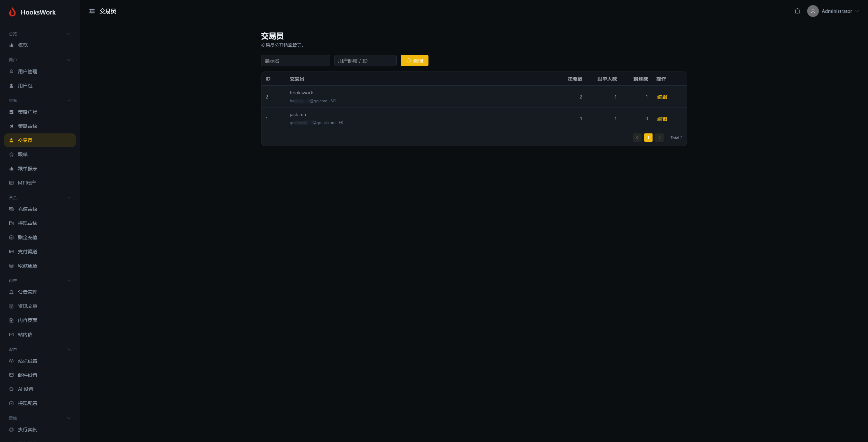Click the 查询 search button

point(414,60)
